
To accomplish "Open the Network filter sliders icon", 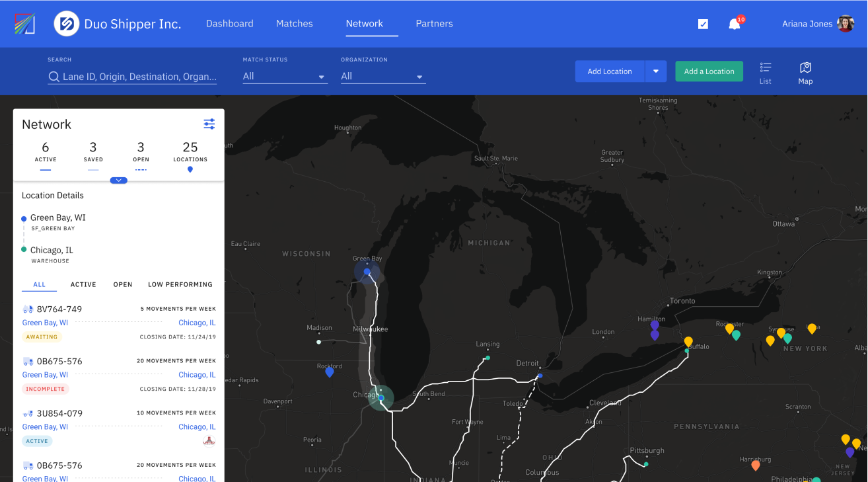I will click(209, 124).
